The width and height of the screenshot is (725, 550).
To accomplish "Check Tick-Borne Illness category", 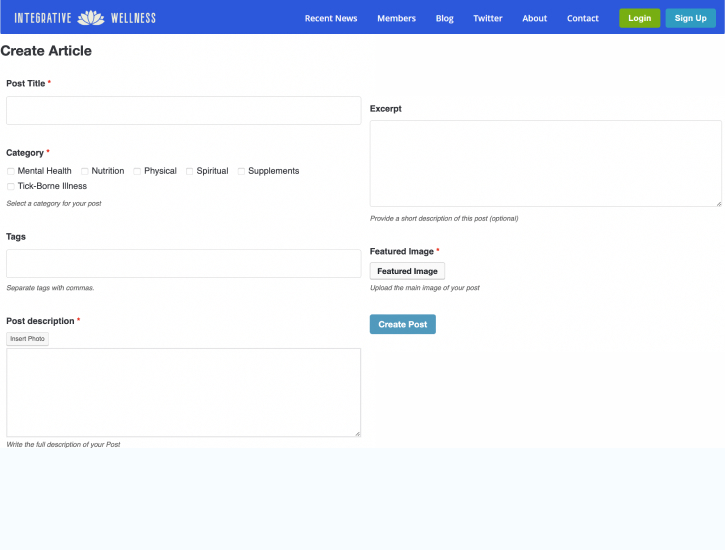I will 11,186.
